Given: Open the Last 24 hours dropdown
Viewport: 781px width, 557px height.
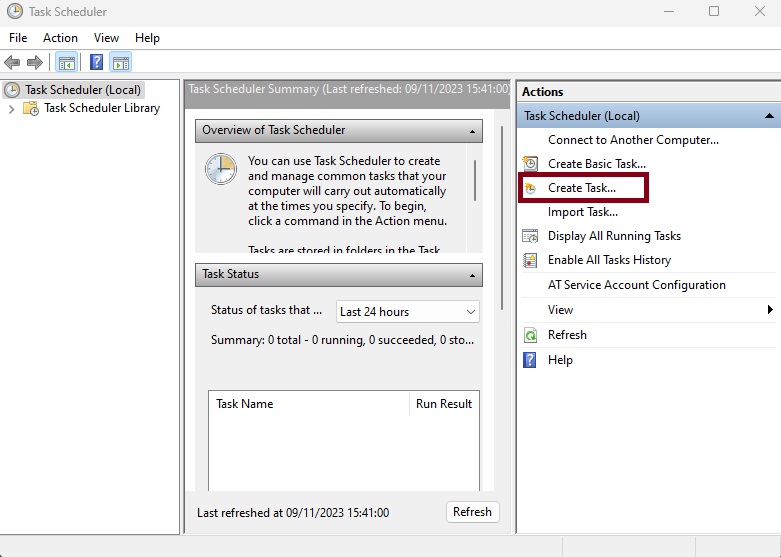Looking at the screenshot, I should pos(407,312).
